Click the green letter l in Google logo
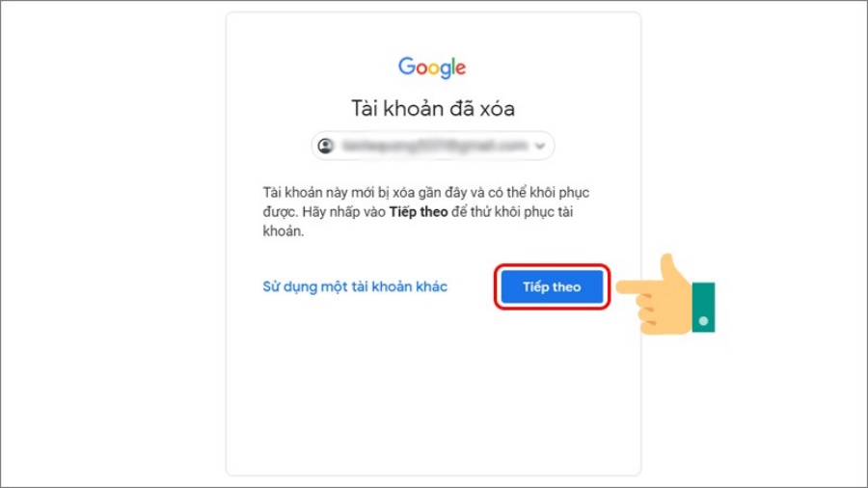 pos(453,67)
